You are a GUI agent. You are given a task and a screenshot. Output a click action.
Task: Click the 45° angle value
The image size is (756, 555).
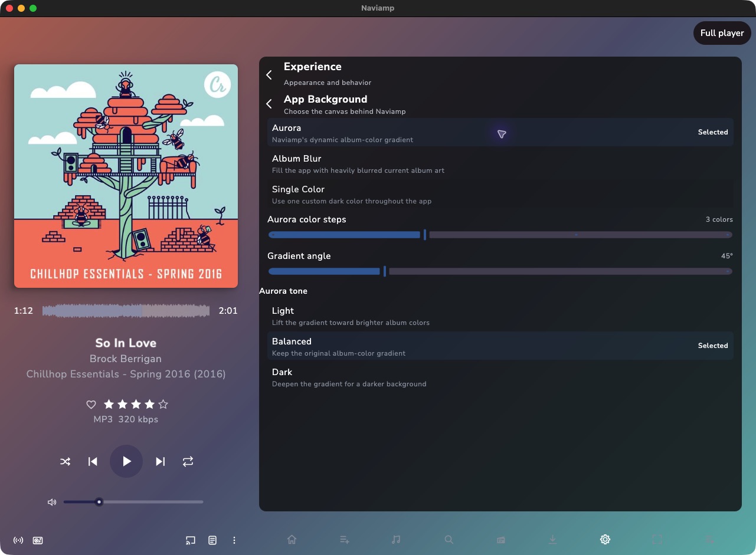726,256
